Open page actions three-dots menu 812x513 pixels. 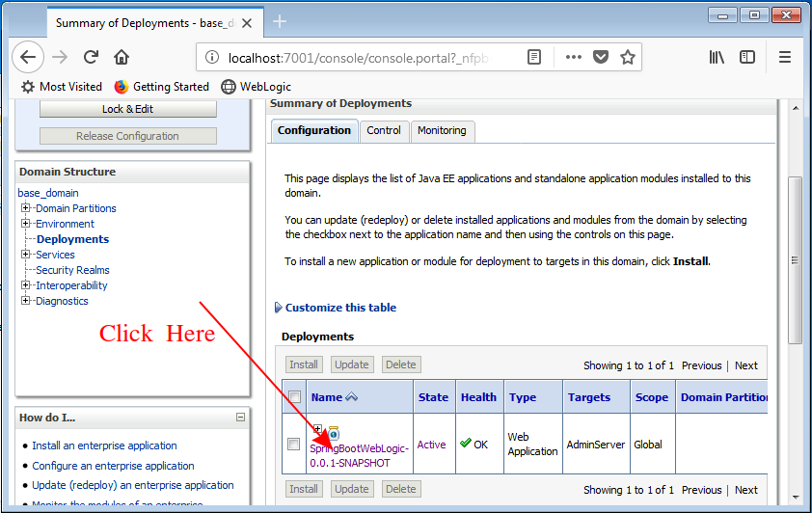[x=573, y=57]
